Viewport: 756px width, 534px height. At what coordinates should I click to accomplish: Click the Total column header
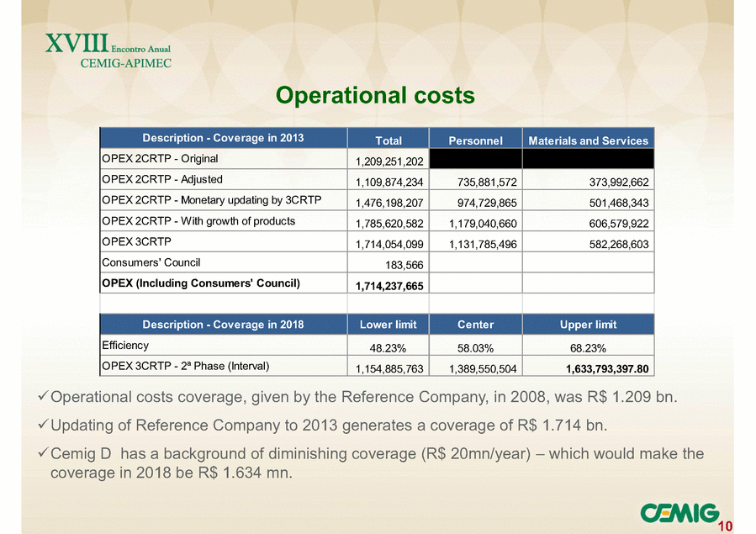point(388,140)
